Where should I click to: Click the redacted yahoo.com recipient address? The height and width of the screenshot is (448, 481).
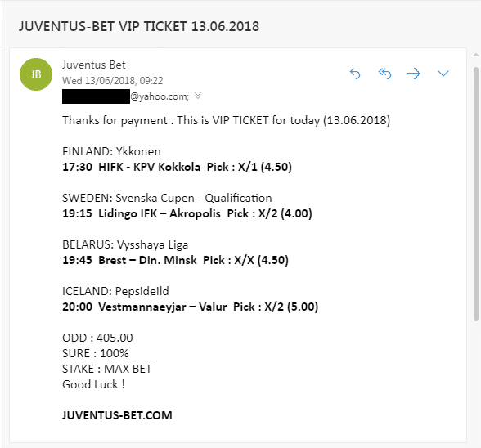click(x=125, y=96)
